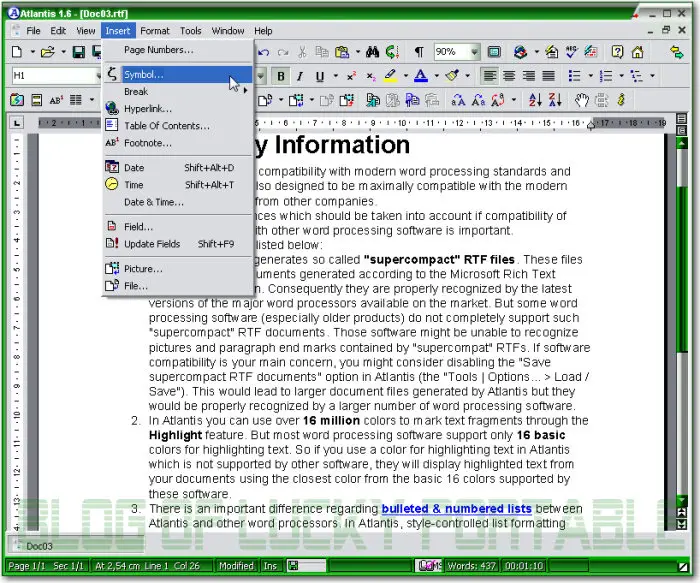The height and width of the screenshot is (583, 700).
Task: Choose Symbol... from the Insert menu
Action: point(178,74)
